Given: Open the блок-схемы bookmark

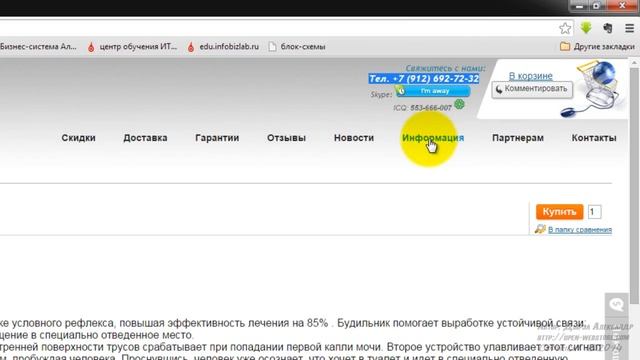Looking at the screenshot, I should pos(297,47).
